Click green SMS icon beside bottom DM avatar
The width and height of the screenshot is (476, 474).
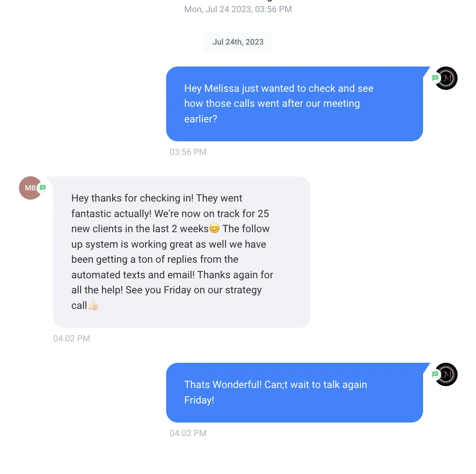pos(435,374)
